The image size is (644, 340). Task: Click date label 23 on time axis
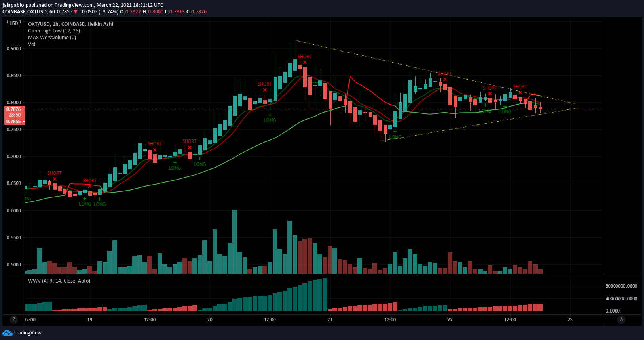[x=570, y=319]
